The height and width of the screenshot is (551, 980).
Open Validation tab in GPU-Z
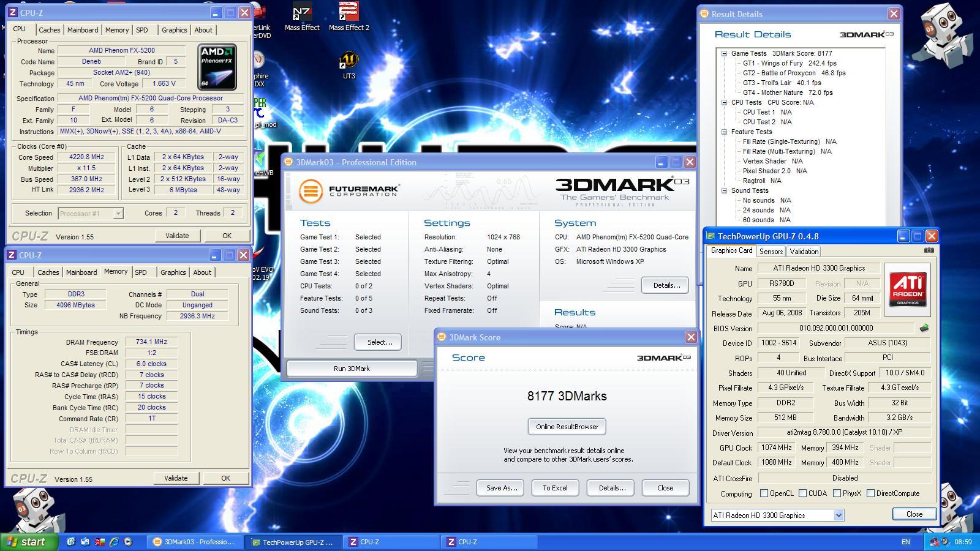[804, 252]
